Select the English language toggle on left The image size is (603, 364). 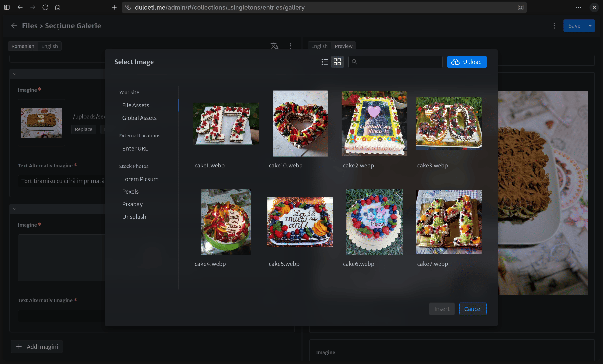point(49,46)
